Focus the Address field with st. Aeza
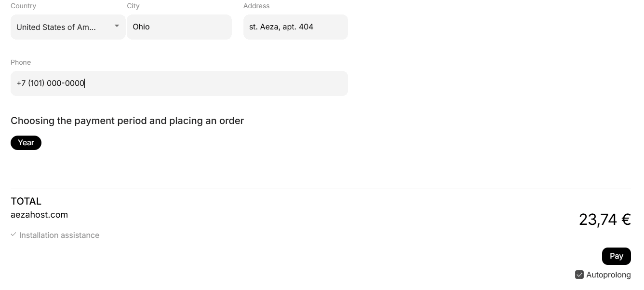Screen dimensions: 644x290 [295, 27]
